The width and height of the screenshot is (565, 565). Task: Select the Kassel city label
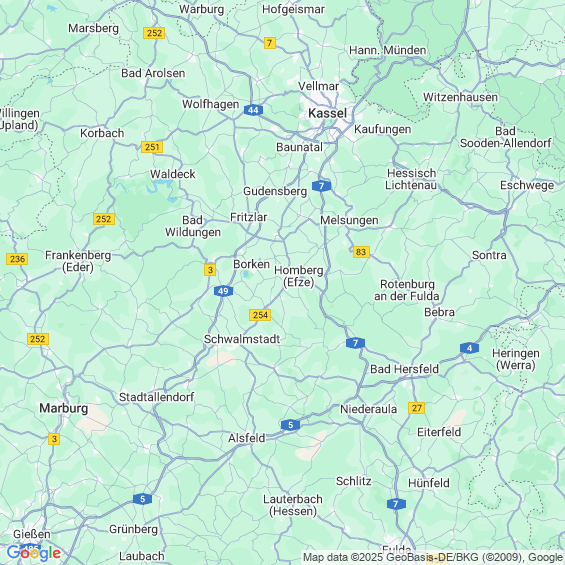click(328, 114)
